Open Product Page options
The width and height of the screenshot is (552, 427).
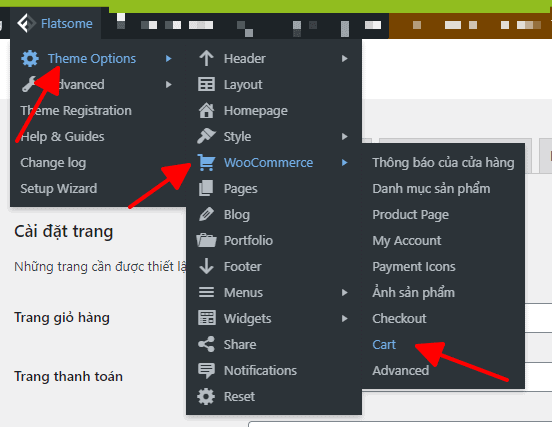(410, 215)
